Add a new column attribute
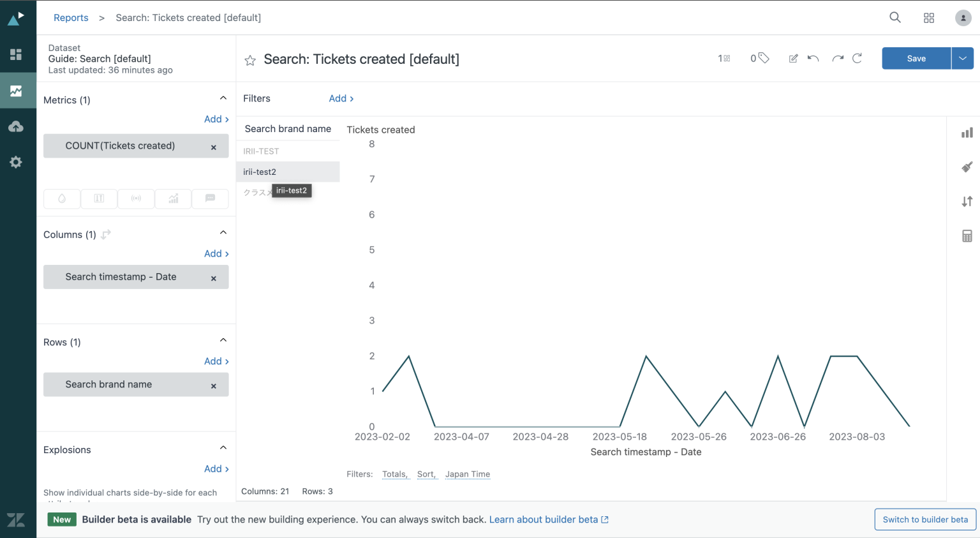This screenshot has height=538, width=980. (x=216, y=254)
